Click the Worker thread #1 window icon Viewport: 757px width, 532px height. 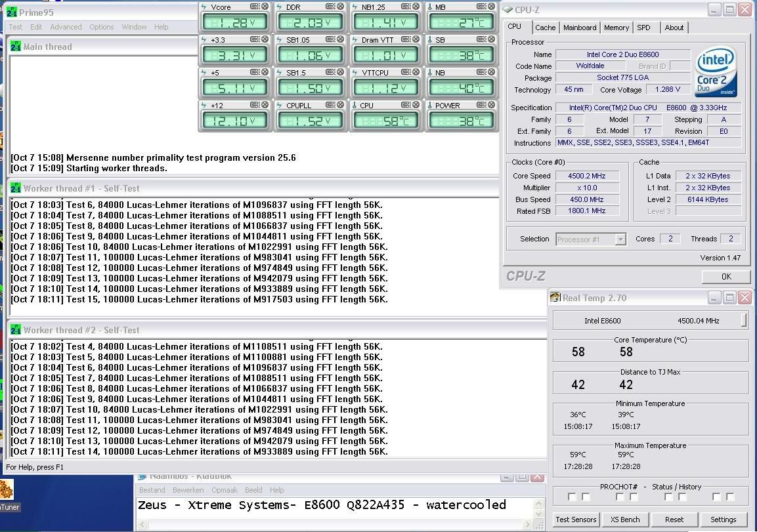(x=16, y=188)
